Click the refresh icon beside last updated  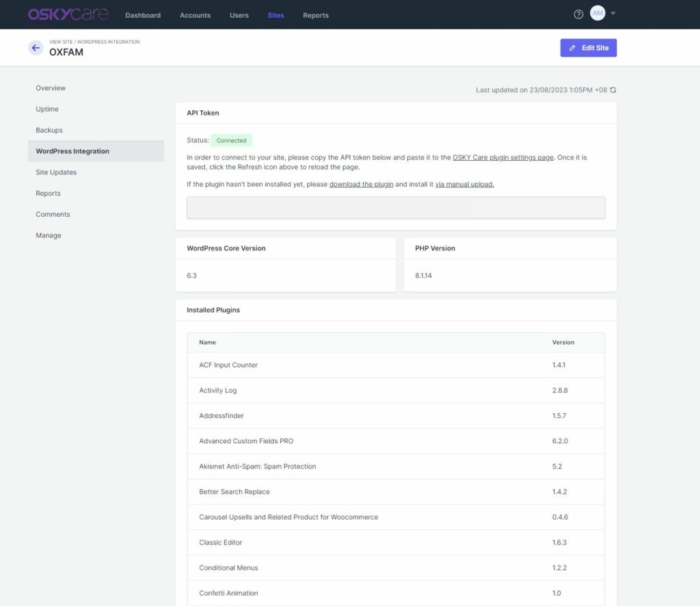pyautogui.click(x=613, y=90)
